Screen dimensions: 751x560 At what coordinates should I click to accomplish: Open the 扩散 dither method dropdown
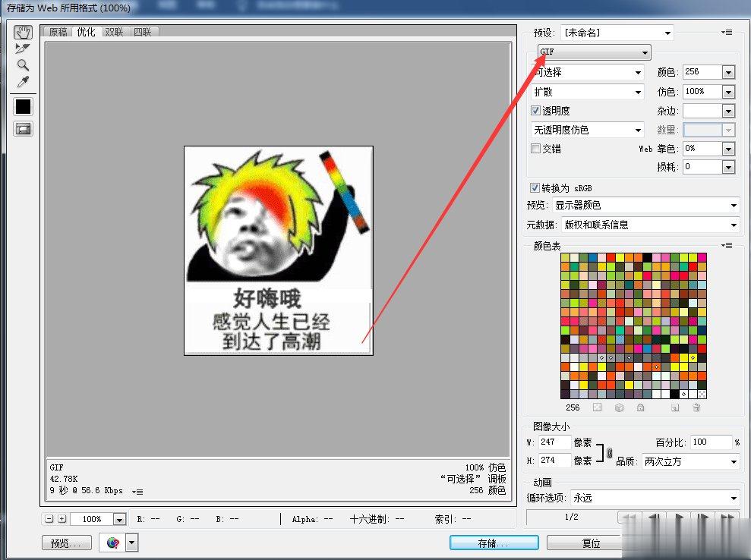point(587,92)
